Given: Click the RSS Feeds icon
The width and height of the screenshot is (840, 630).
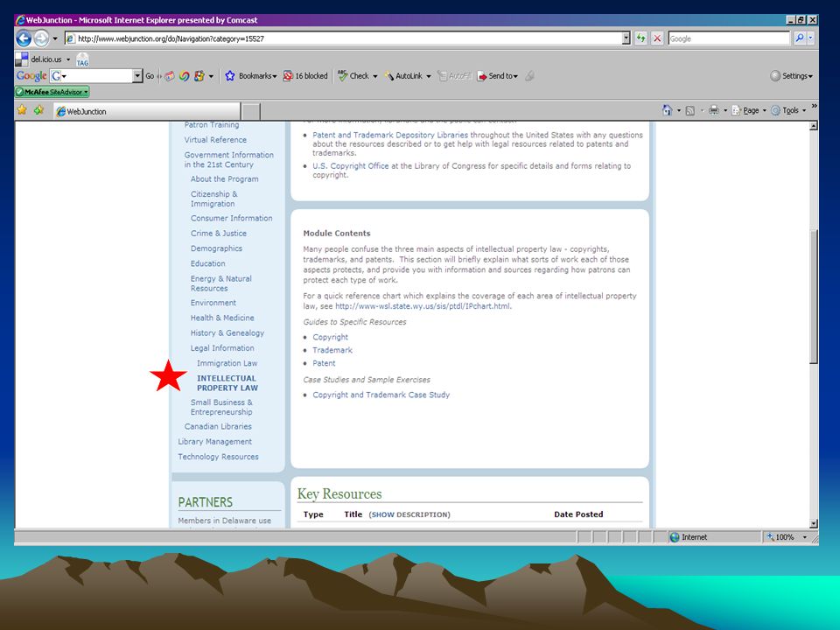Looking at the screenshot, I should 690,111.
